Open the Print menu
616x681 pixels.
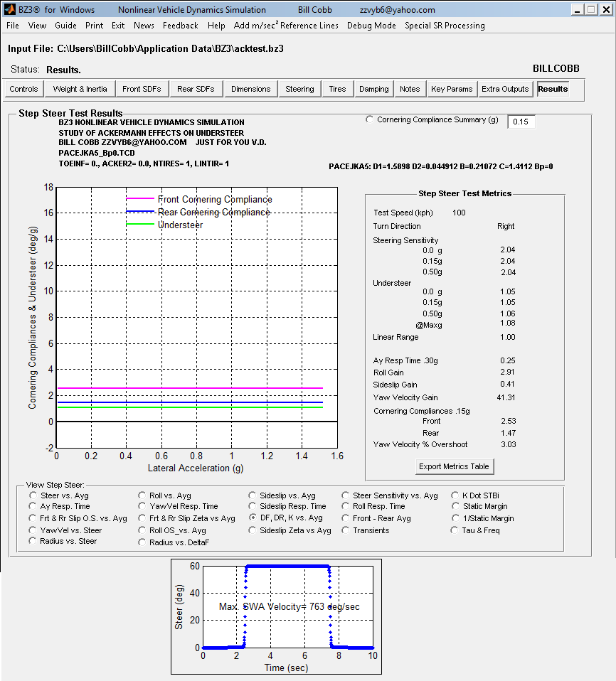coord(95,26)
